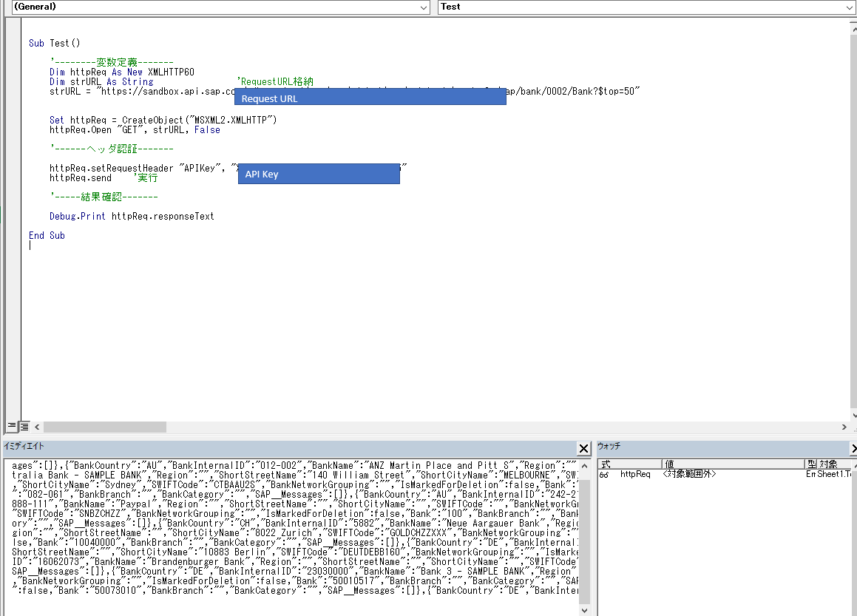The width and height of the screenshot is (857, 616).
Task: Click the /bank/0002/Bank?$top=50 URL ending
Action: [576, 91]
